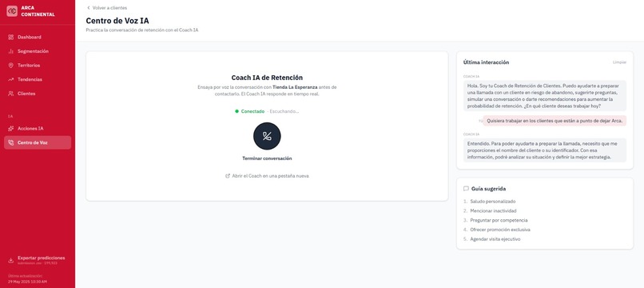This screenshot has width=644, height=288.
Task: Click the Segmentación bar chart icon
Action: click(x=10, y=51)
